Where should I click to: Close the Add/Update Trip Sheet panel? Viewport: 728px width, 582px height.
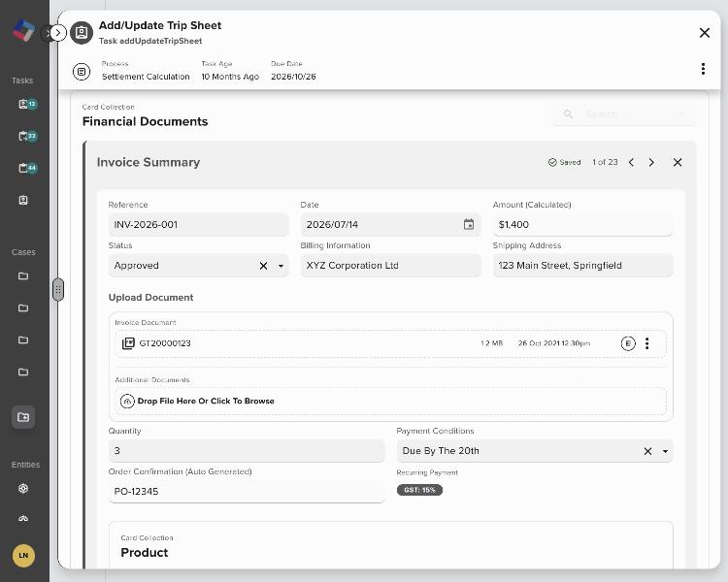coord(705,33)
